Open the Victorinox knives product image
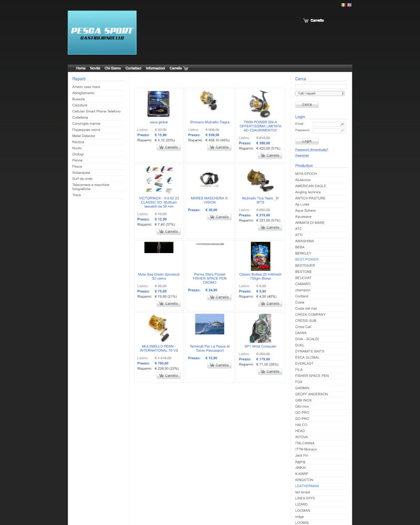Image resolution: width=420 pixels, height=525 pixels. tap(159, 179)
